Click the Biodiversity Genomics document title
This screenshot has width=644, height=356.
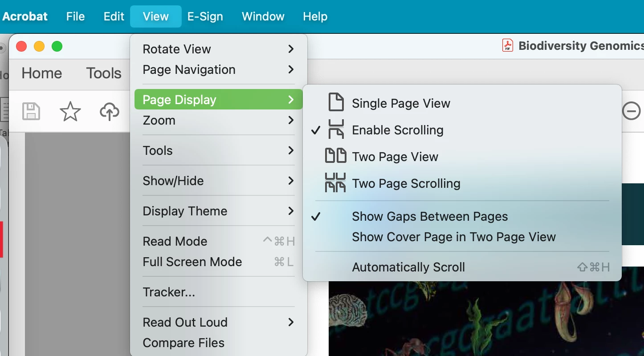point(581,46)
